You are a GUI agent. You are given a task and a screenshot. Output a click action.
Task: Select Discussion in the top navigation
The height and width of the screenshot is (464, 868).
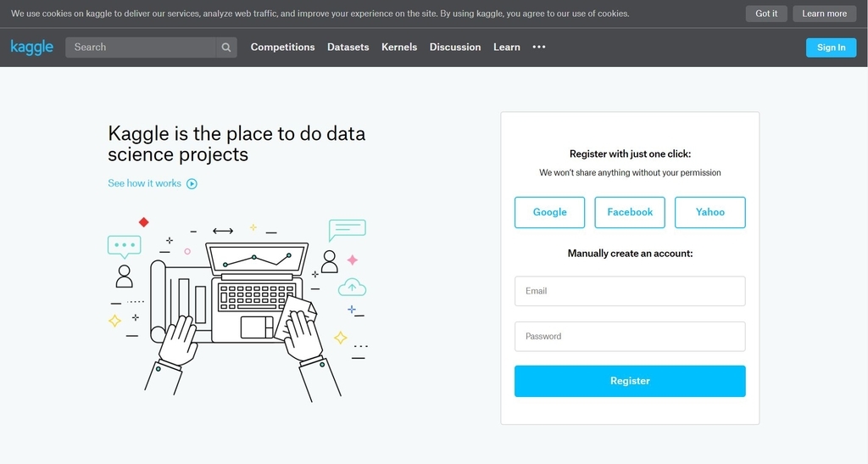455,47
